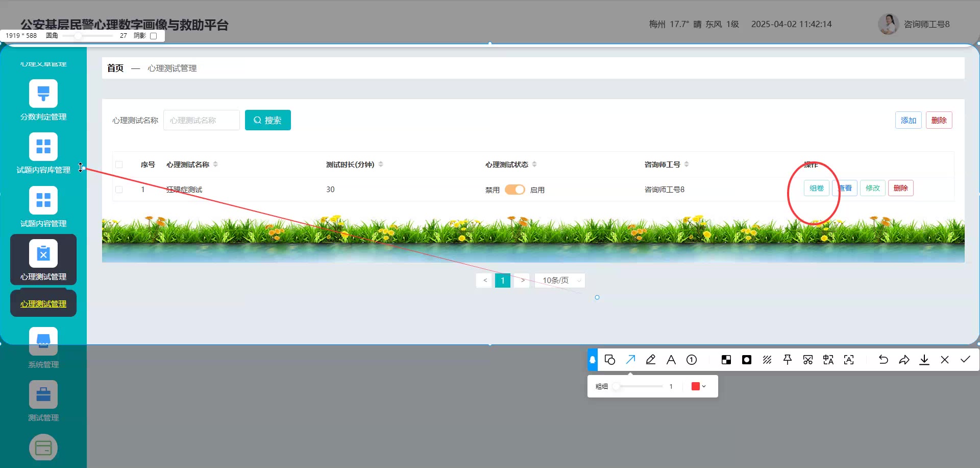Go to 首页 in the breadcrumb
Screen dimensions: 980x468
(115, 68)
